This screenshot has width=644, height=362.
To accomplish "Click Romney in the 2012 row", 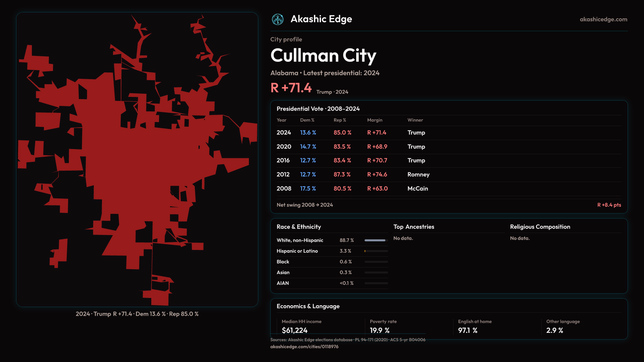I will (418, 175).
